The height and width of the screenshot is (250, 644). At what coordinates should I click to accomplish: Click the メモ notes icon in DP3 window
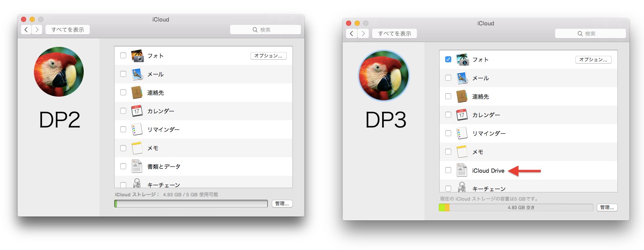tap(462, 152)
